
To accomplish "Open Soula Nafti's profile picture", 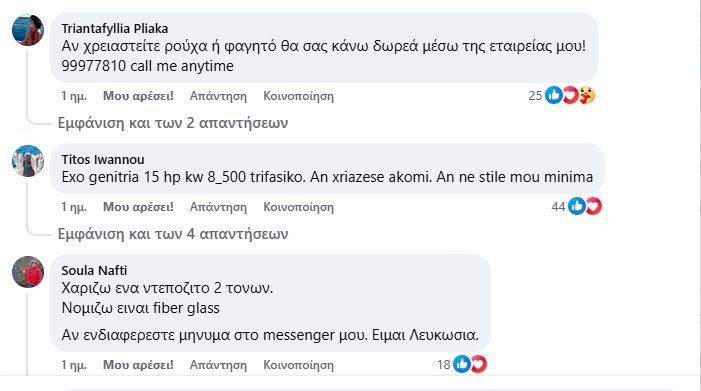I will [x=28, y=272].
